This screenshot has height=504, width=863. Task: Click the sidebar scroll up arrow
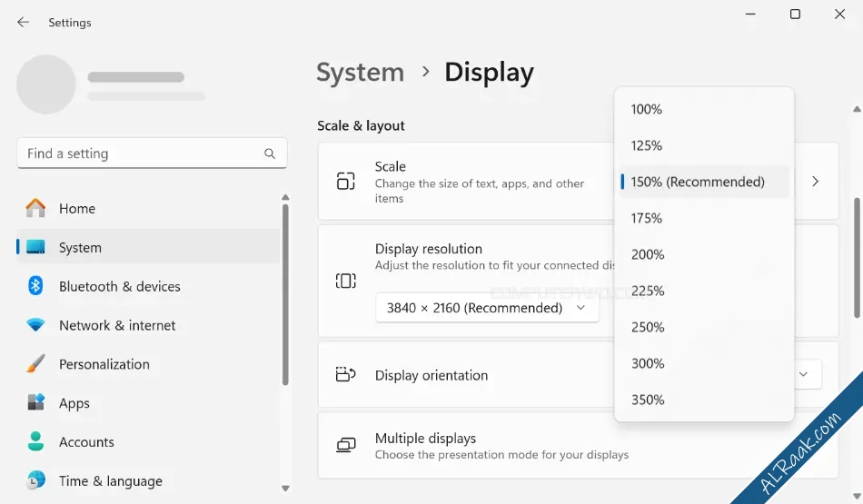285,197
